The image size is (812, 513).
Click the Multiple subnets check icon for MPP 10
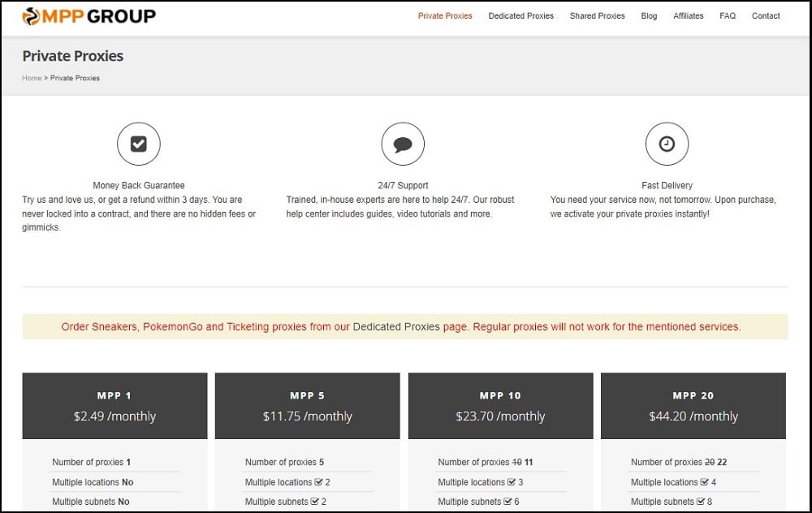point(508,502)
